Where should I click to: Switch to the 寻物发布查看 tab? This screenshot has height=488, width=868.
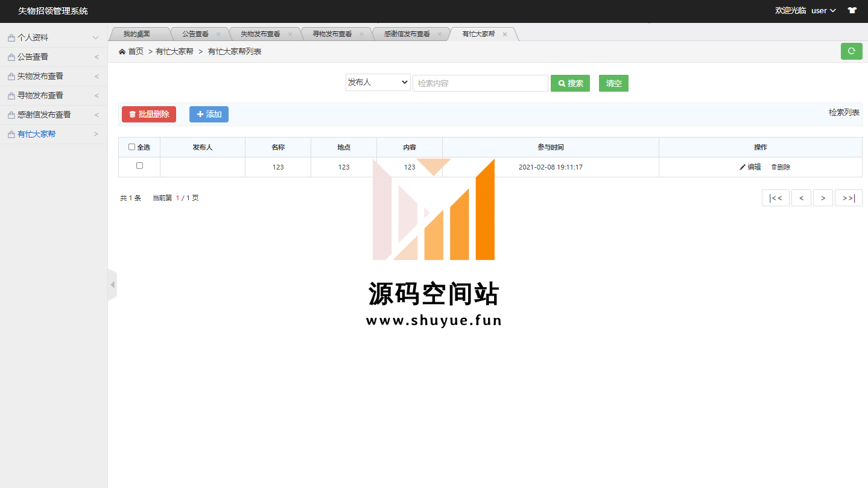pos(332,34)
